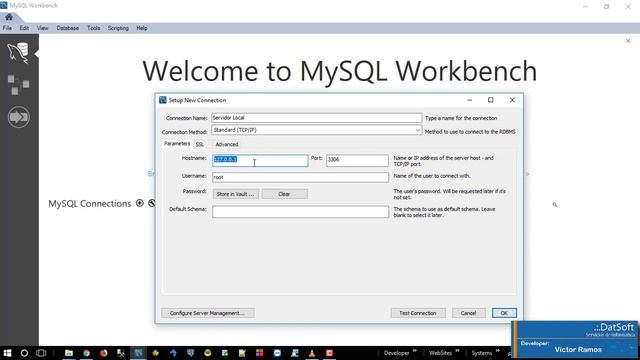Click Configure Server Management button
This screenshot has width=640, height=360.
click(208, 313)
